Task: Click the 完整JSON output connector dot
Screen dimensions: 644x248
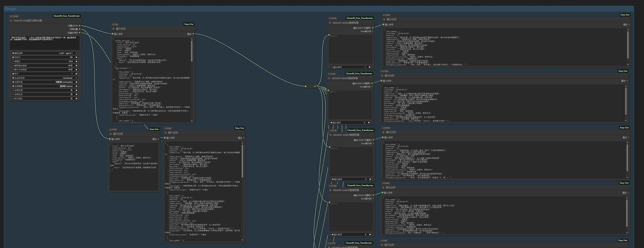Action: 80,26
